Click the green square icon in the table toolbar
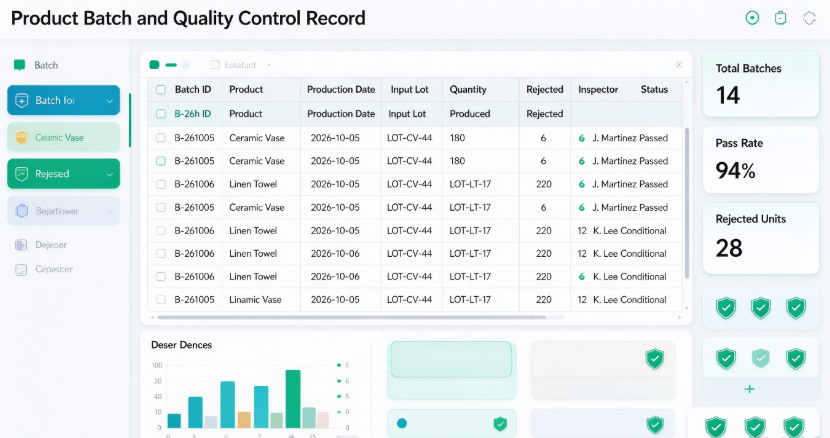Viewport: 830px width, 438px height. point(155,65)
